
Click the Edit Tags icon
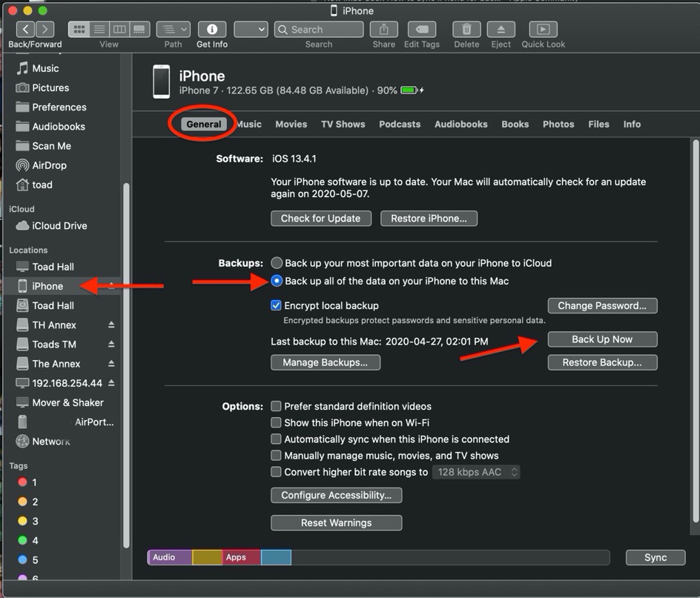(422, 30)
